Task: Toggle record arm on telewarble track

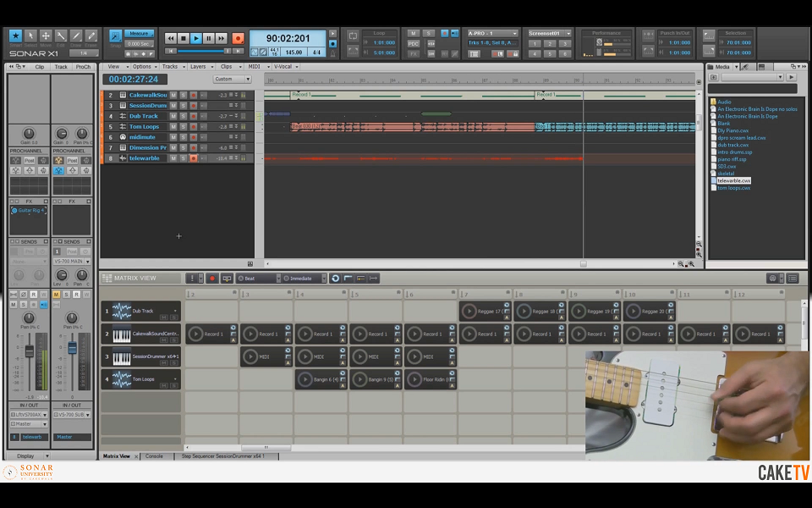Action: click(x=193, y=158)
